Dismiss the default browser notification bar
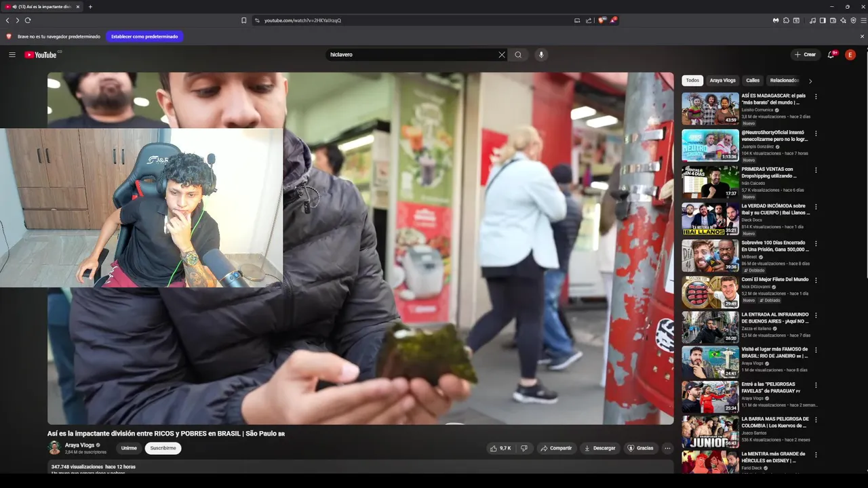The image size is (868, 488). (x=863, y=37)
